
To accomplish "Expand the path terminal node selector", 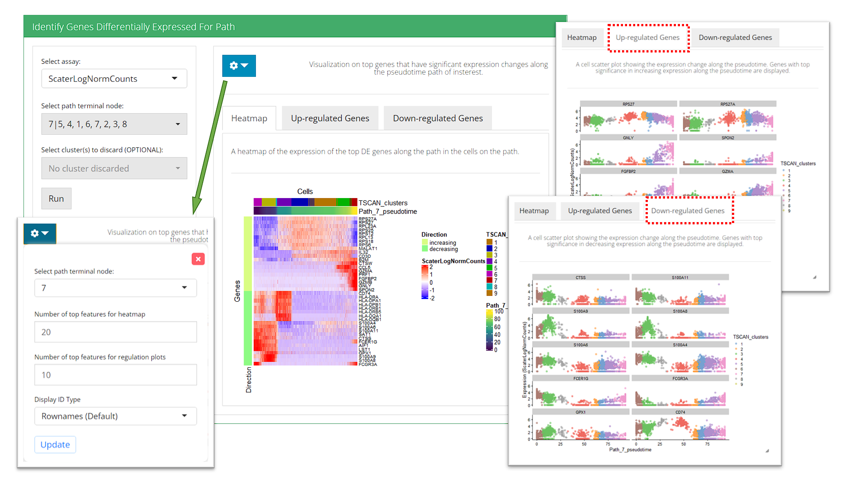I will tap(114, 124).
